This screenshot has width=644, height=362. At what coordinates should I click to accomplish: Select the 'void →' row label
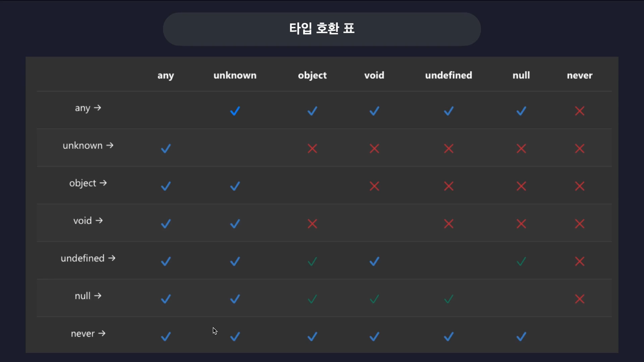(x=88, y=221)
